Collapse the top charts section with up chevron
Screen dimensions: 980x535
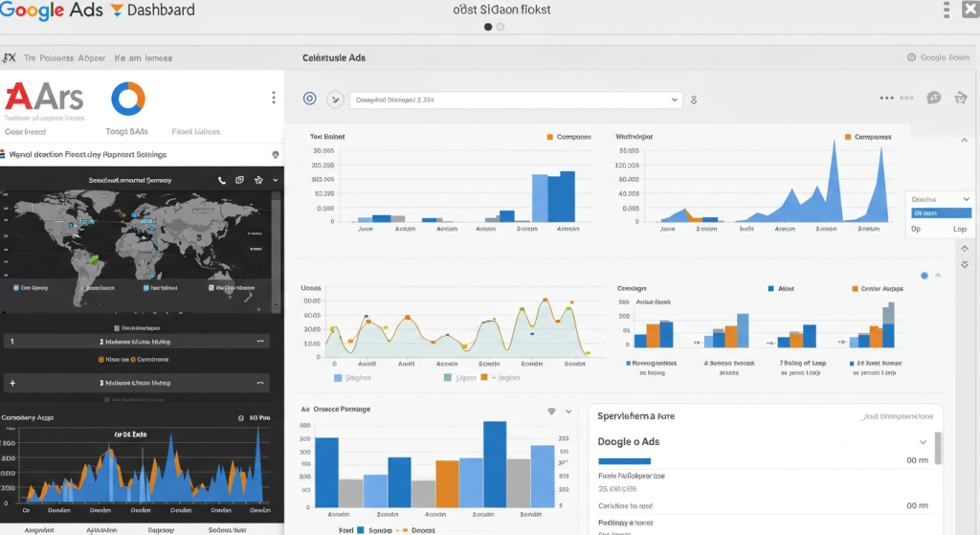coord(965,140)
